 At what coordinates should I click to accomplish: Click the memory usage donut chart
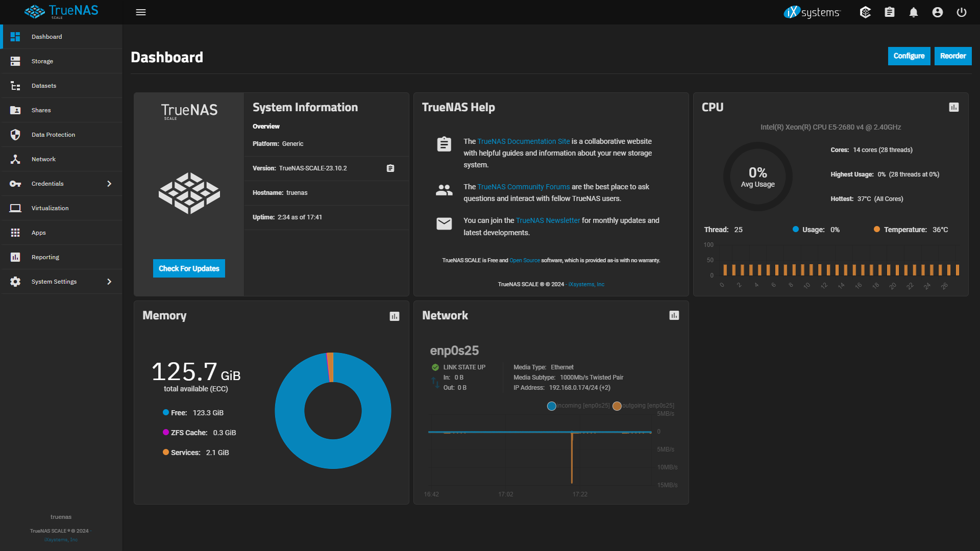[333, 411]
